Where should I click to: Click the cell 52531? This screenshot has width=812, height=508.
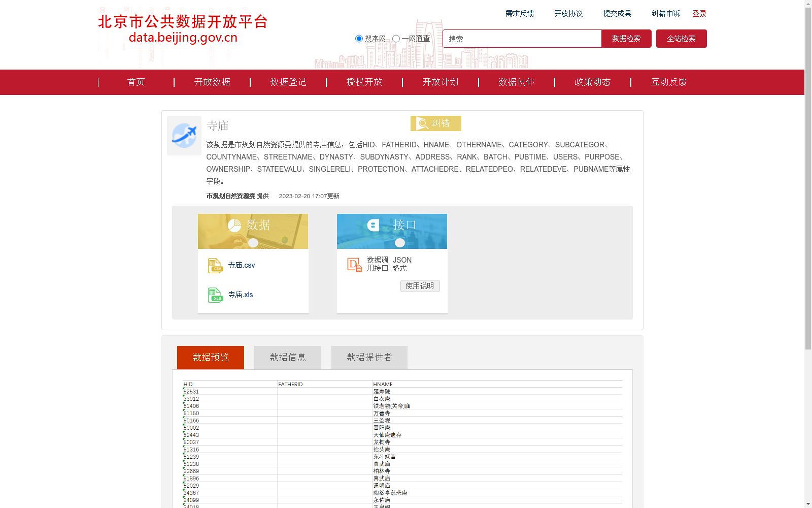[x=191, y=392]
